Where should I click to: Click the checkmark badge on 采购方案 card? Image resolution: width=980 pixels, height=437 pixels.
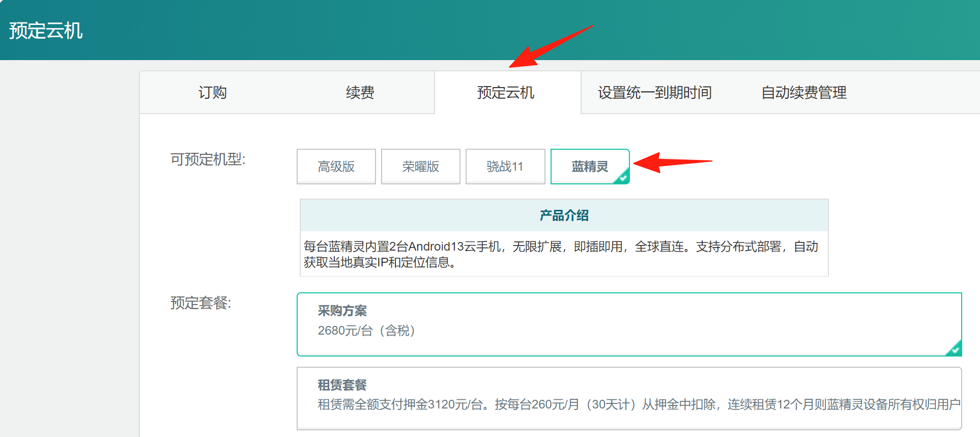tap(955, 349)
